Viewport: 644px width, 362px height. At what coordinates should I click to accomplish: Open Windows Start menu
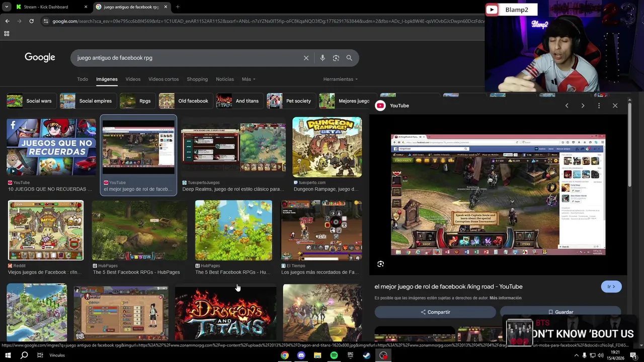(8, 355)
